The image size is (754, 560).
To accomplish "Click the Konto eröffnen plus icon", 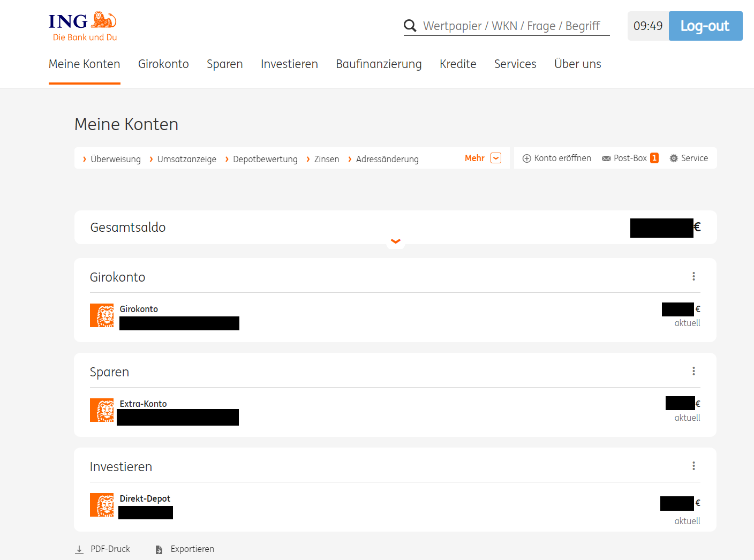I will pos(526,158).
